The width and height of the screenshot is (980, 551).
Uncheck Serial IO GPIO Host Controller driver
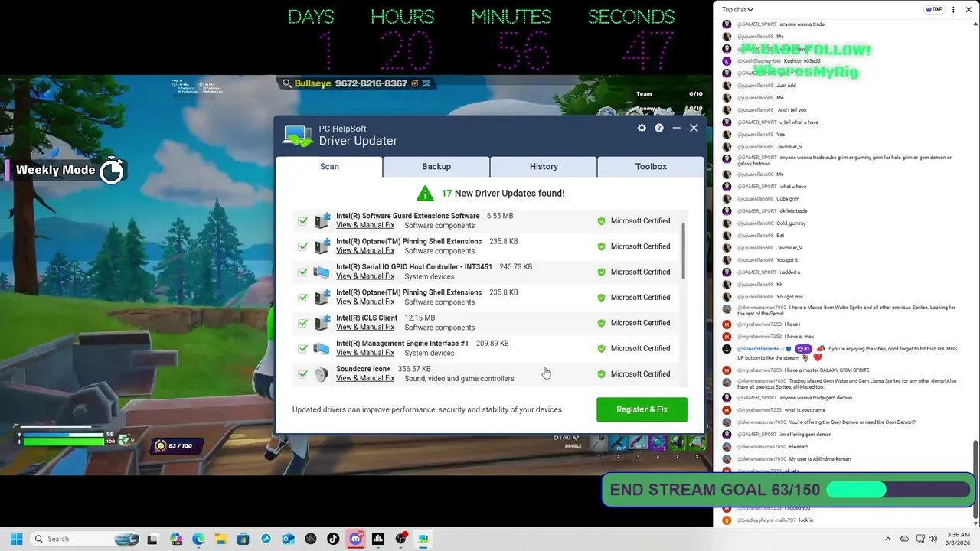[303, 272]
